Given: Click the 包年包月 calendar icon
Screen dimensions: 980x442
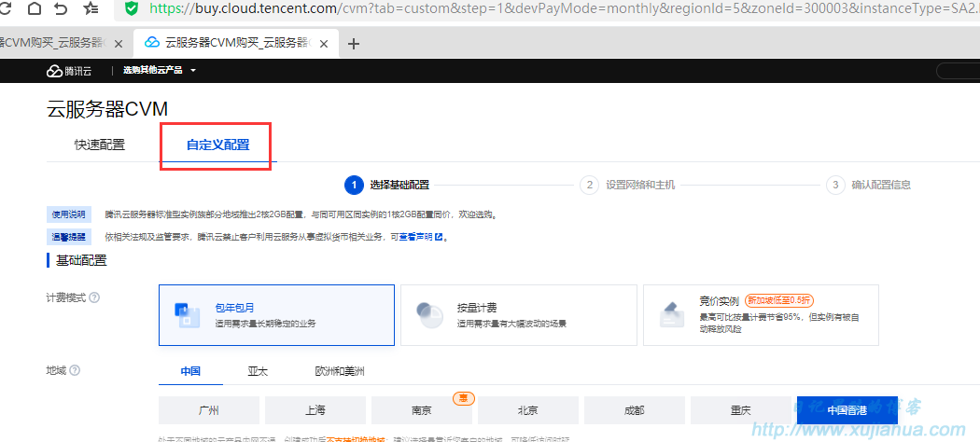Looking at the screenshot, I should pyautogui.click(x=187, y=315).
